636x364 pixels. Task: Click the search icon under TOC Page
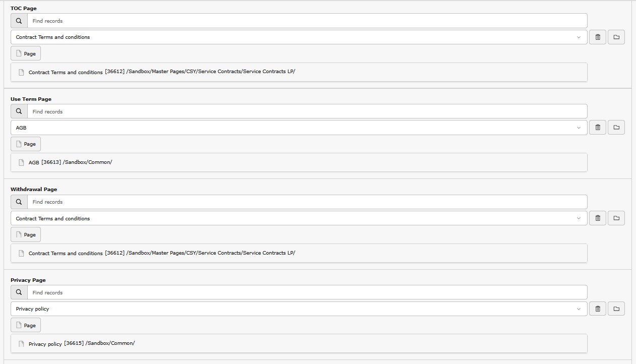point(19,21)
